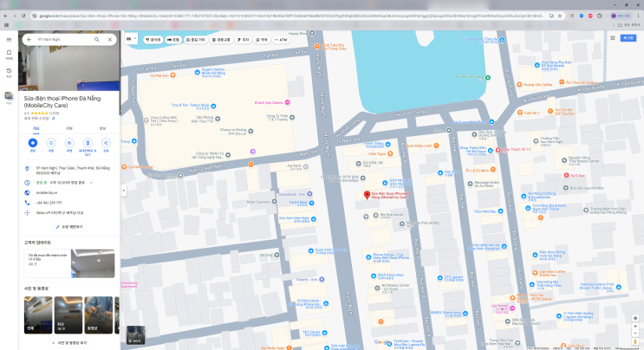Click the Add photos and videos button

(x=69, y=342)
